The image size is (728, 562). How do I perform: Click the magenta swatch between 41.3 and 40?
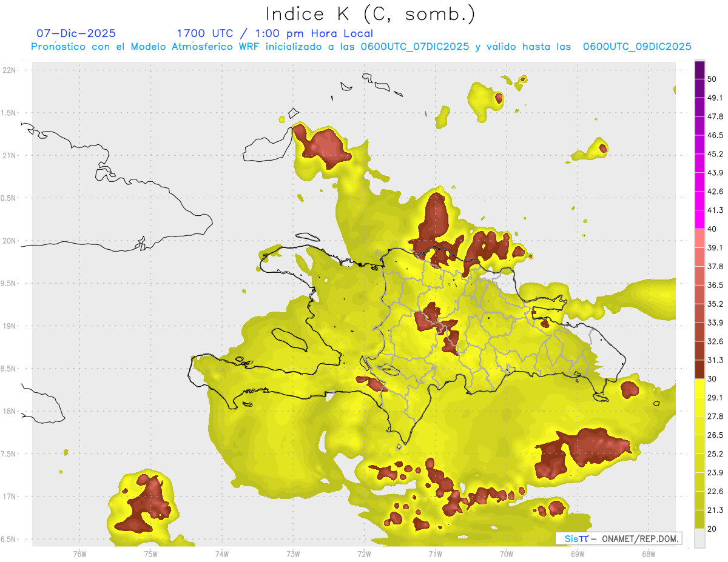coord(699,220)
